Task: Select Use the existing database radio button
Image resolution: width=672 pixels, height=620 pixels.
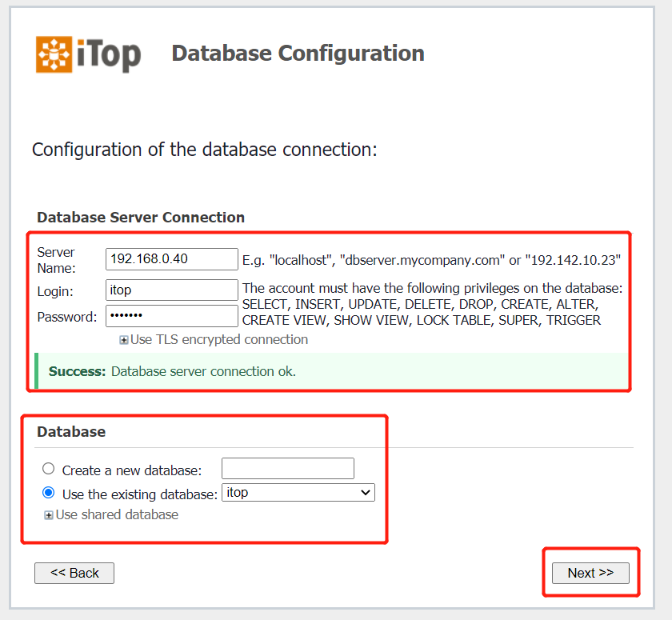Action: coord(49,493)
